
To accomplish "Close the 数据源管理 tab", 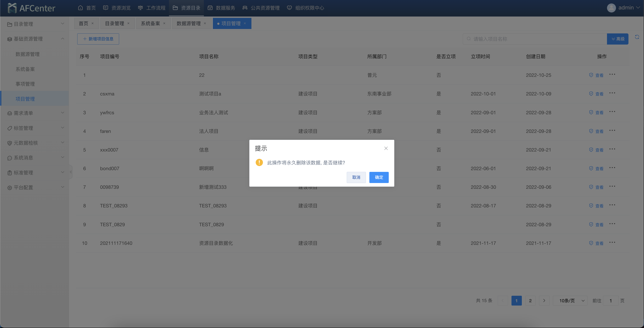I will tap(205, 24).
